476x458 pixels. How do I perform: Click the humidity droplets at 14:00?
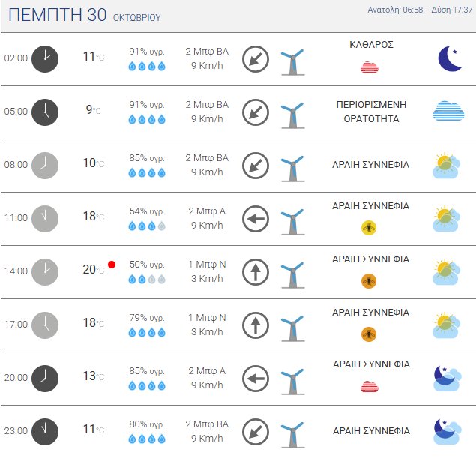(146, 279)
